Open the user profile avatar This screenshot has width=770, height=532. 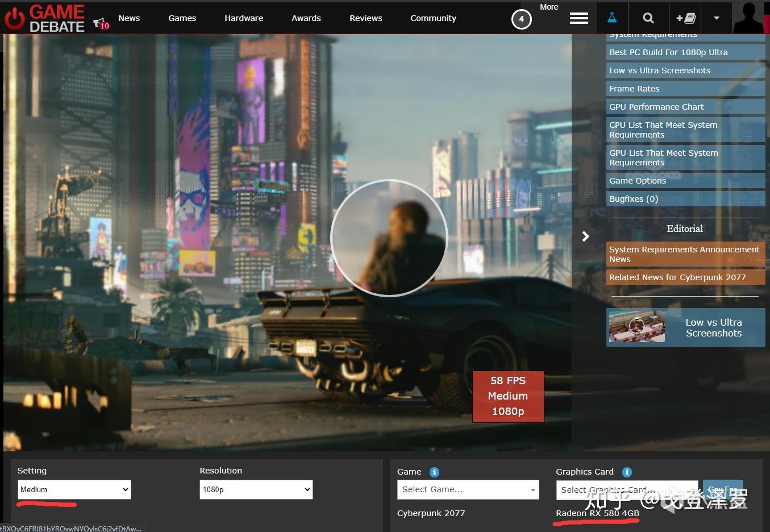pyautogui.click(x=748, y=18)
